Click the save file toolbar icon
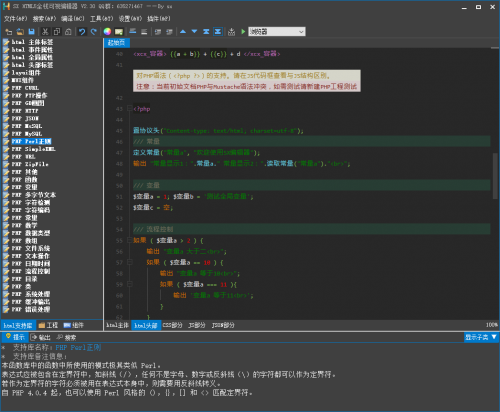This screenshot has height=412, width=500. [31, 32]
